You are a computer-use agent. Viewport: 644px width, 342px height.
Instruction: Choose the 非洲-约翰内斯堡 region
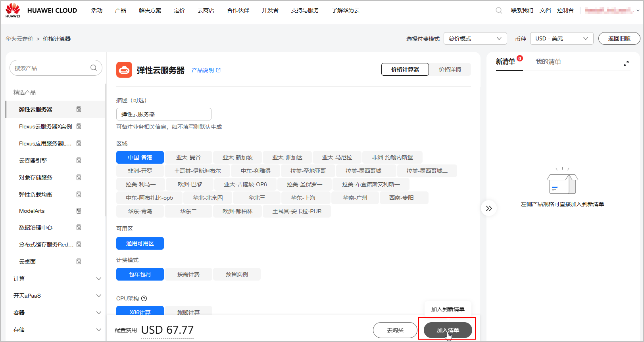coord(392,157)
